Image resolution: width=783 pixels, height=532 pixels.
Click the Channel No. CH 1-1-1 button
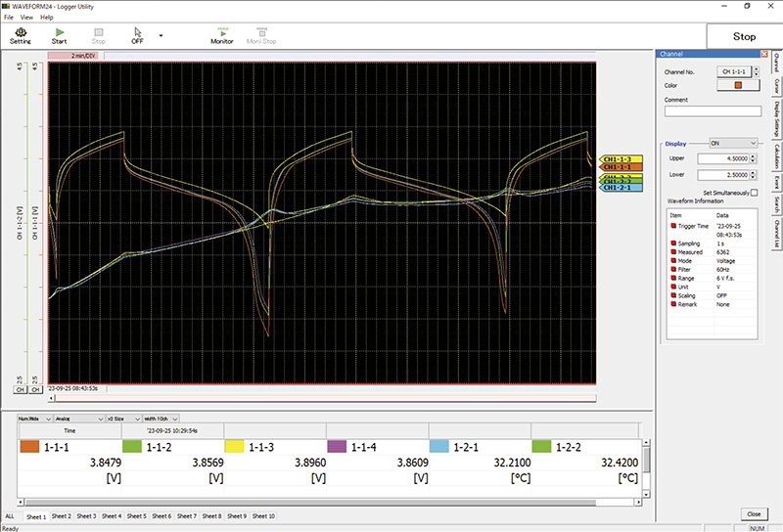coord(734,71)
